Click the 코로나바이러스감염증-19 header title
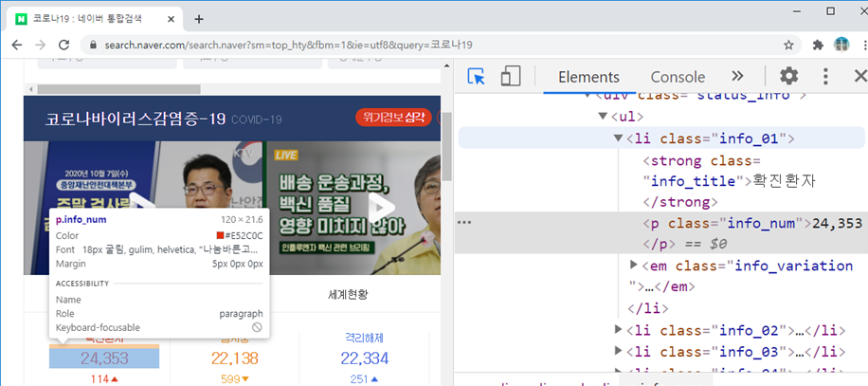This screenshot has height=386, width=868. click(x=135, y=119)
